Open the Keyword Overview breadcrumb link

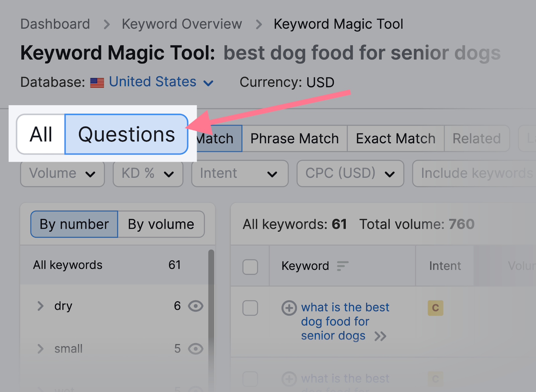click(182, 24)
